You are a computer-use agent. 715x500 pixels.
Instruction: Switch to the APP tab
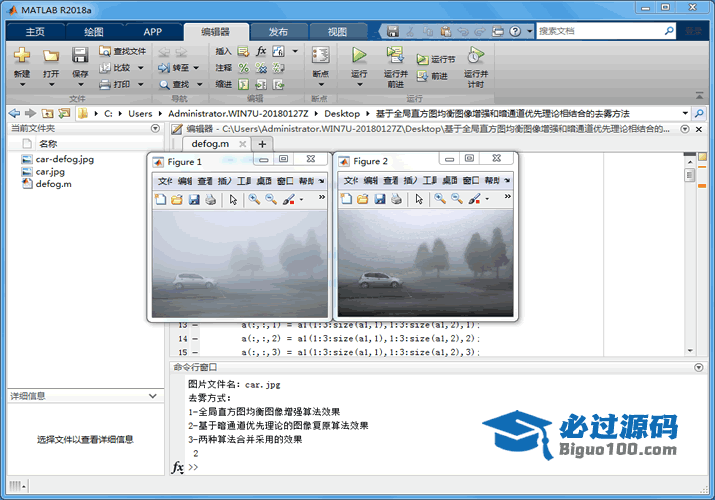point(153,31)
